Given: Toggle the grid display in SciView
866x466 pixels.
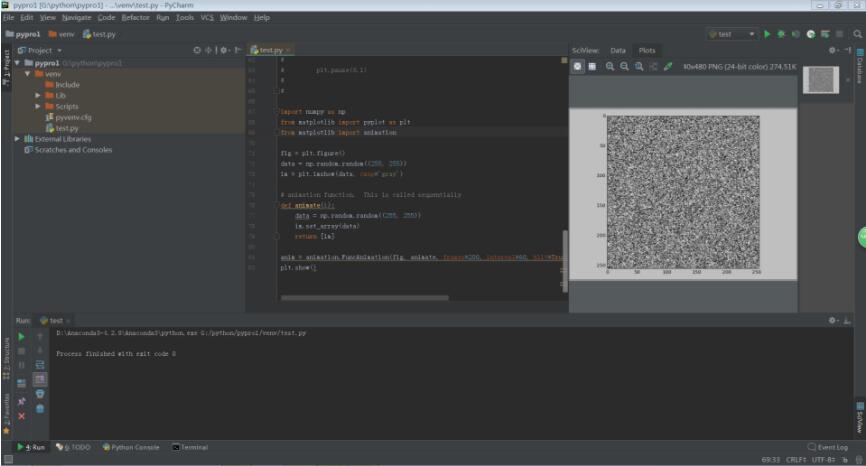Looking at the screenshot, I should pyautogui.click(x=592, y=66).
